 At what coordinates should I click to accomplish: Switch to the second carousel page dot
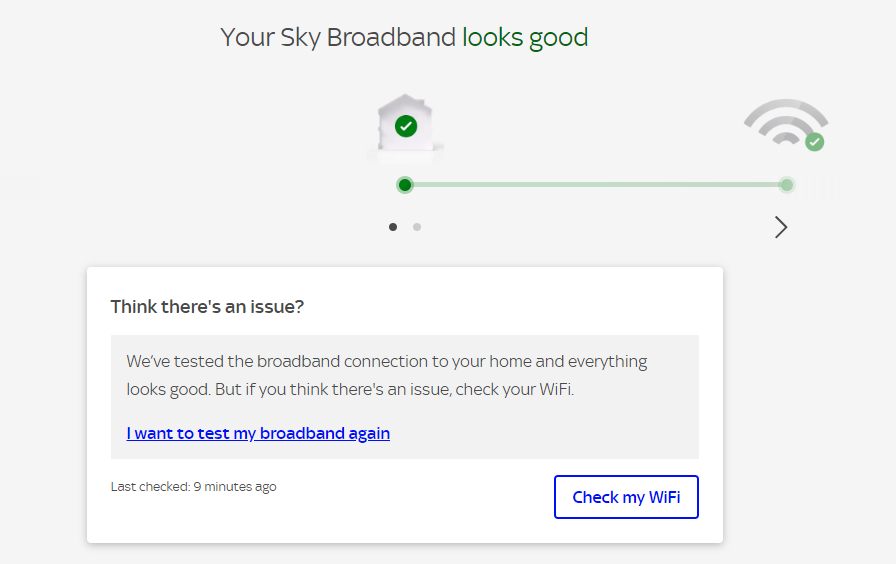(417, 227)
